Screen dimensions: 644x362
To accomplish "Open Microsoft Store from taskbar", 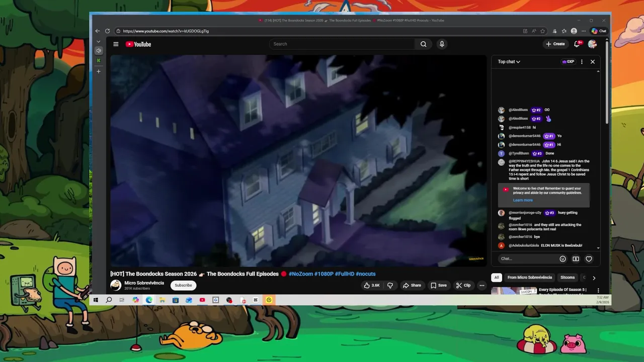I will click(x=175, y=300).
